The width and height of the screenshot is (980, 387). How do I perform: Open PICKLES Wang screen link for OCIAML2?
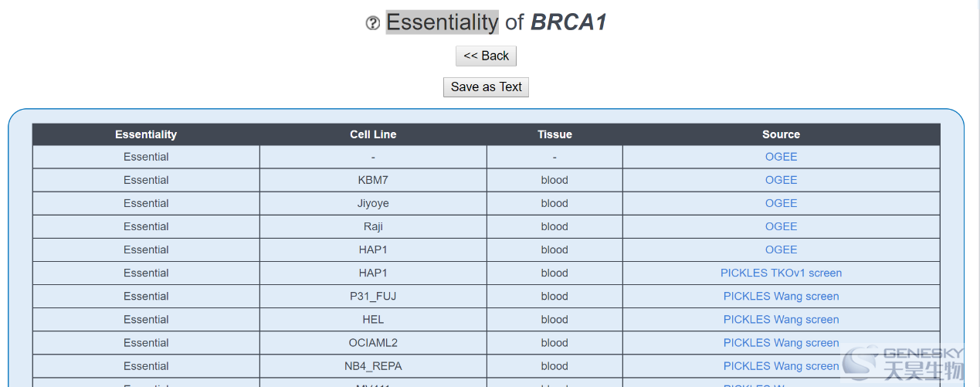coord(781,342)
